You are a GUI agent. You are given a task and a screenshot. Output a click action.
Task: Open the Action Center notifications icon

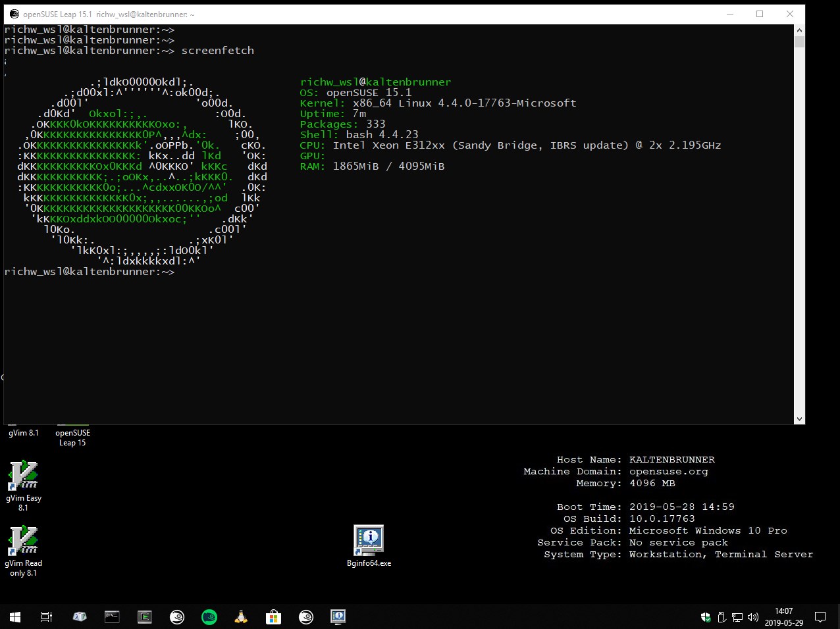(x=820, y=616)
